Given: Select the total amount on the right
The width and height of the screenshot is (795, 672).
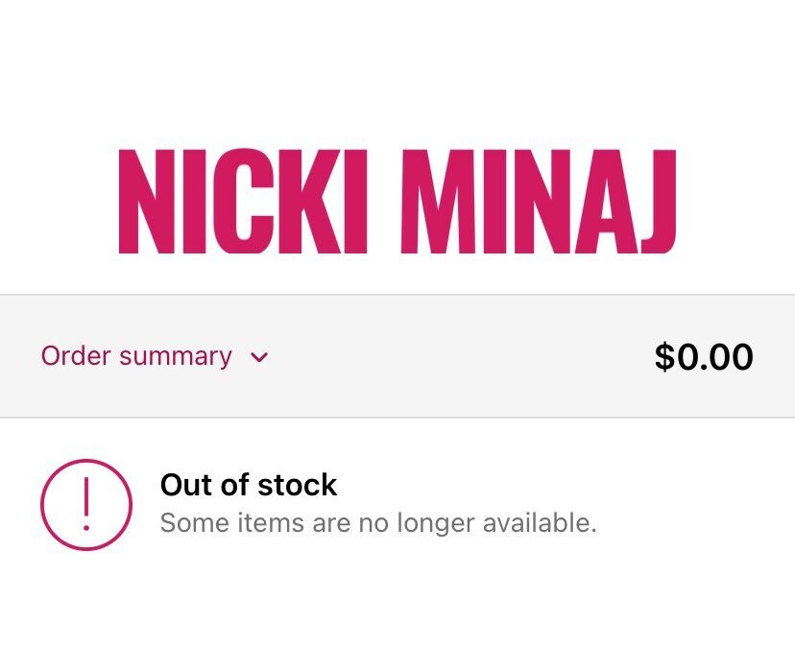Looking at the screenshot, I should click(704, 356).
